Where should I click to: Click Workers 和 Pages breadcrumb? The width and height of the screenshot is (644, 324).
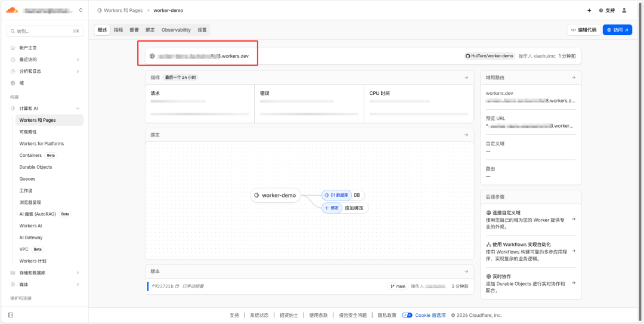(123, 10)
